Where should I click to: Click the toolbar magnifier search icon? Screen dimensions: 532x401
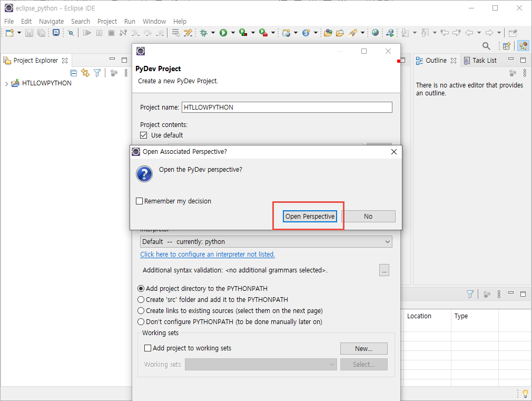pyautogui.click(x=486, y=46)
